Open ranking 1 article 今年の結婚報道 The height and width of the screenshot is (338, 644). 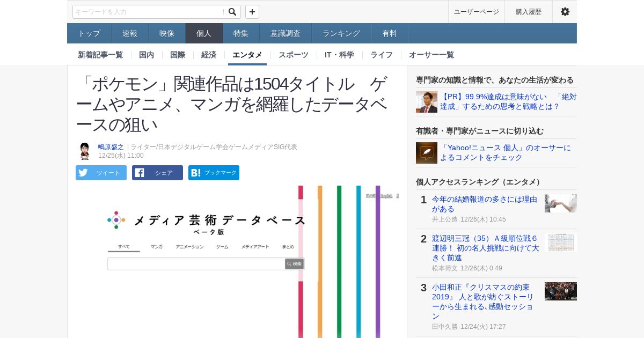485,204
